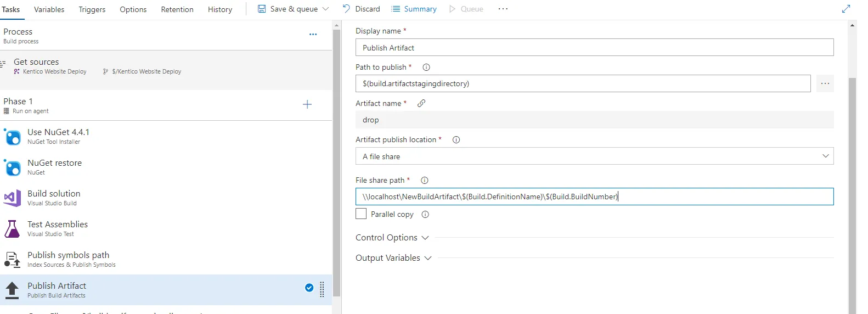
Task: Browse for Path to publish folder
Action: pos(825,84)
